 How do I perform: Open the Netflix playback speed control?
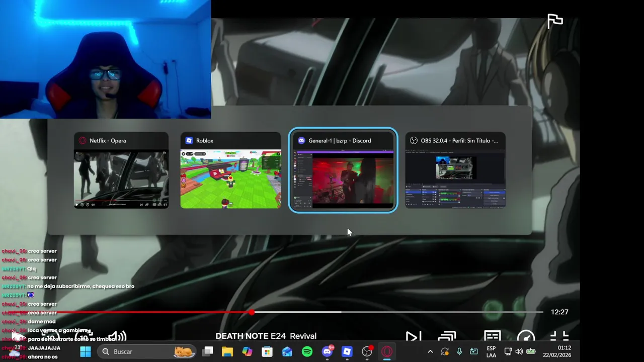tap(526, 336)
